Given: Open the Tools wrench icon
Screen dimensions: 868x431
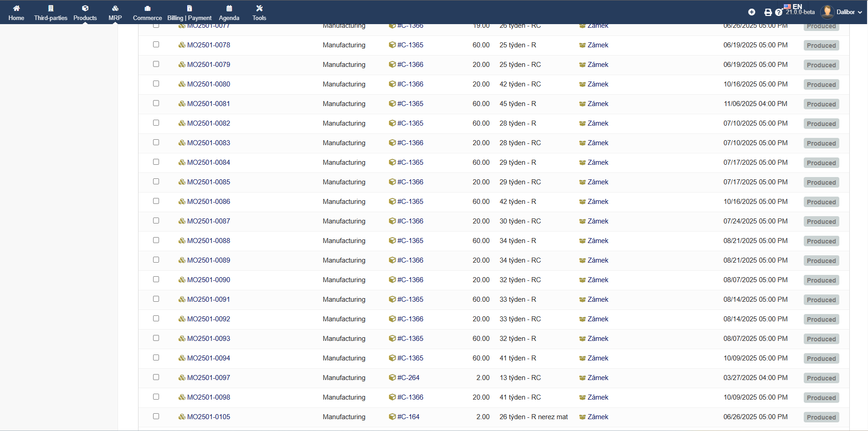Looking at the screenshot, I should click(259, 8).
